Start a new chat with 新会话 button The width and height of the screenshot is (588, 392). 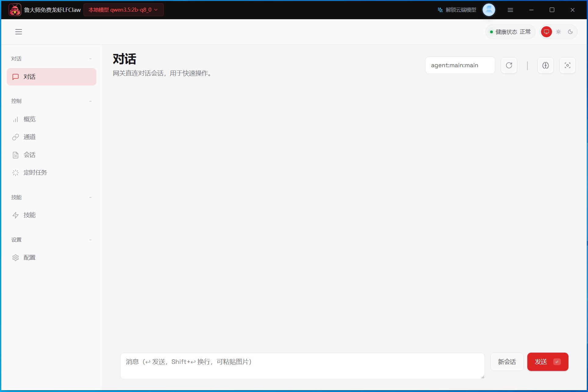(x=507, y=362)
